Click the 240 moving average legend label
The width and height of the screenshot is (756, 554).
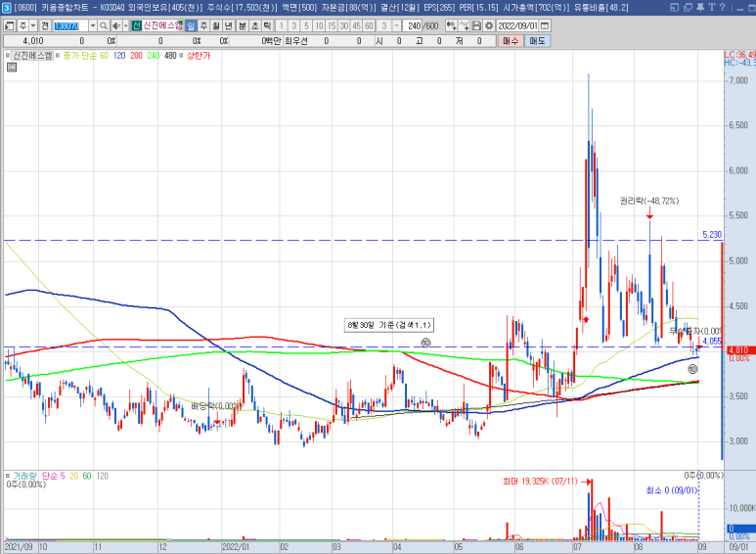154,56
